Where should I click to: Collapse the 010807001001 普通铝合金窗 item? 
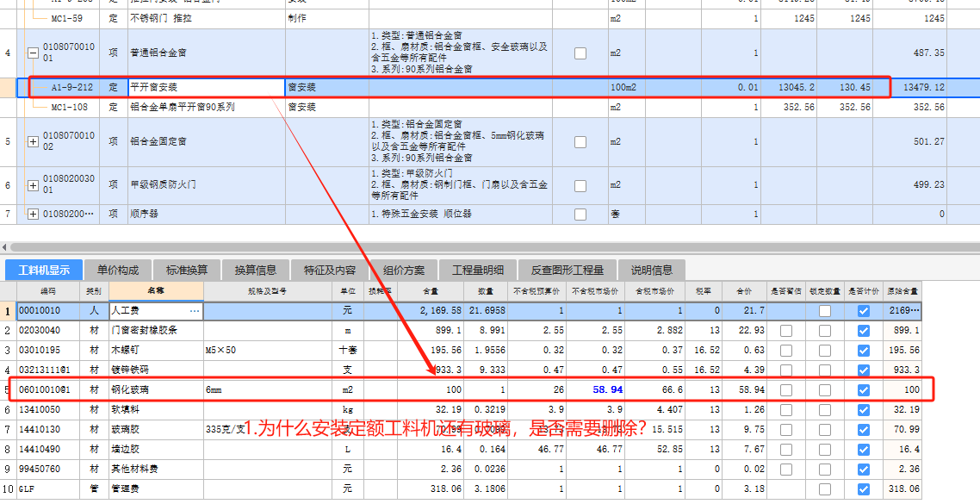(33, 53)
